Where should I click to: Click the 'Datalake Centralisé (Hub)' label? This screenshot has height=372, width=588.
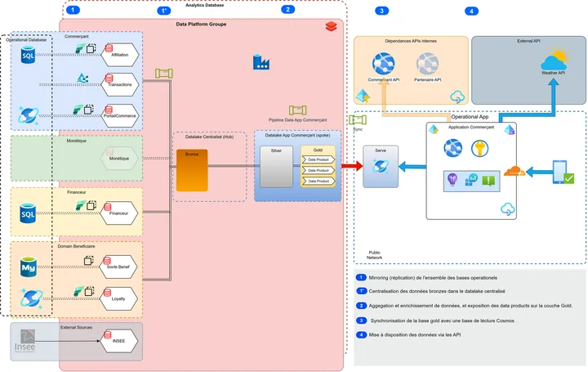coord(209,137)
